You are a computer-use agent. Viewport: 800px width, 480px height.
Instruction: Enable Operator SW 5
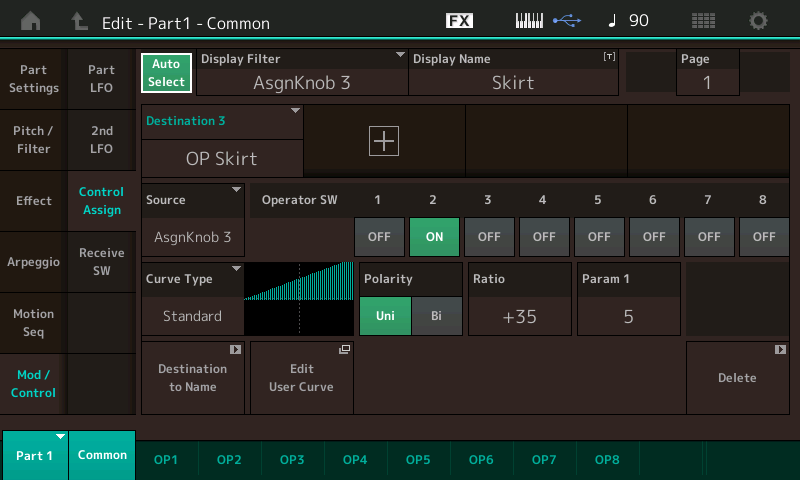click(598, 237)
